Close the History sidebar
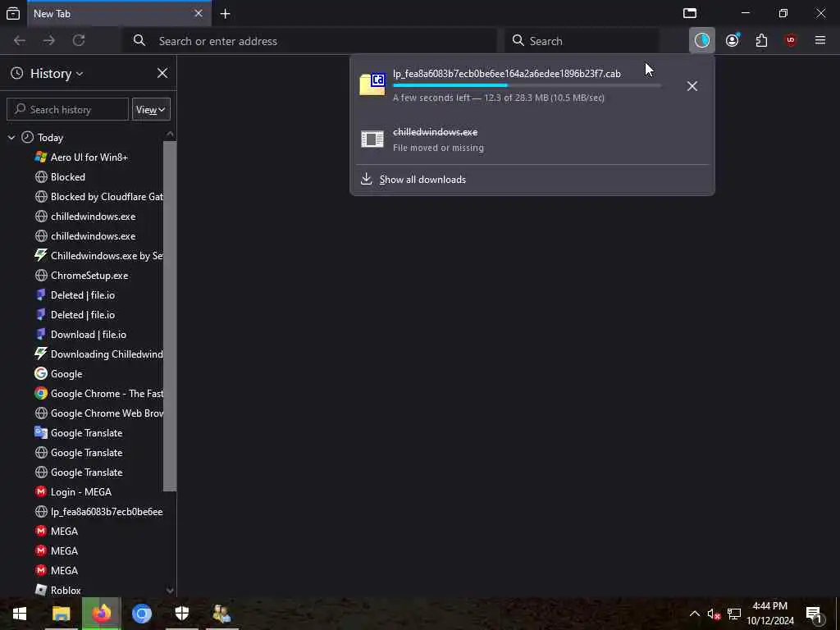 click(162, 73)
